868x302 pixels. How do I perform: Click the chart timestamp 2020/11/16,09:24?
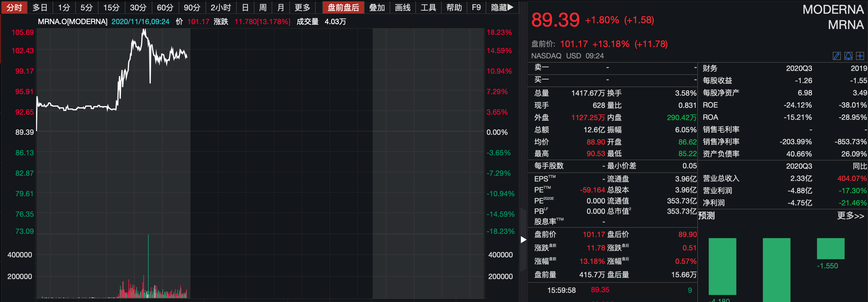click(140, 21)
